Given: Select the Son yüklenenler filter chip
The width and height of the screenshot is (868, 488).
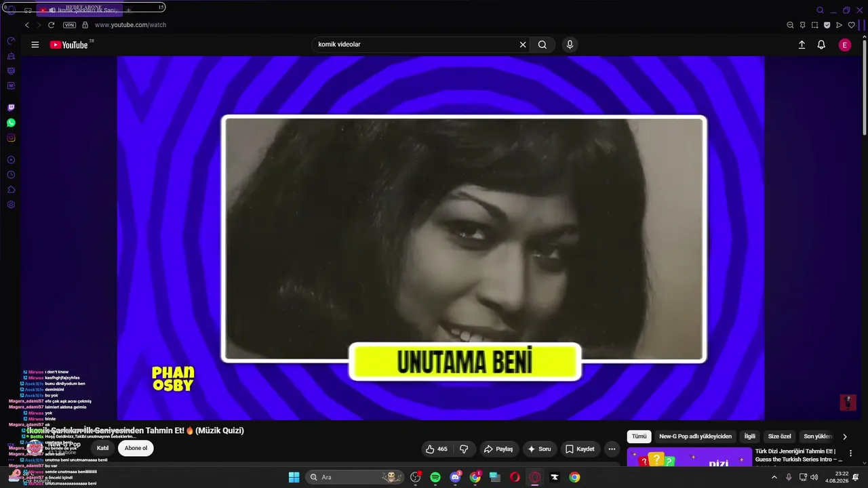Looking at the screenshot, I should coord(817,436).
